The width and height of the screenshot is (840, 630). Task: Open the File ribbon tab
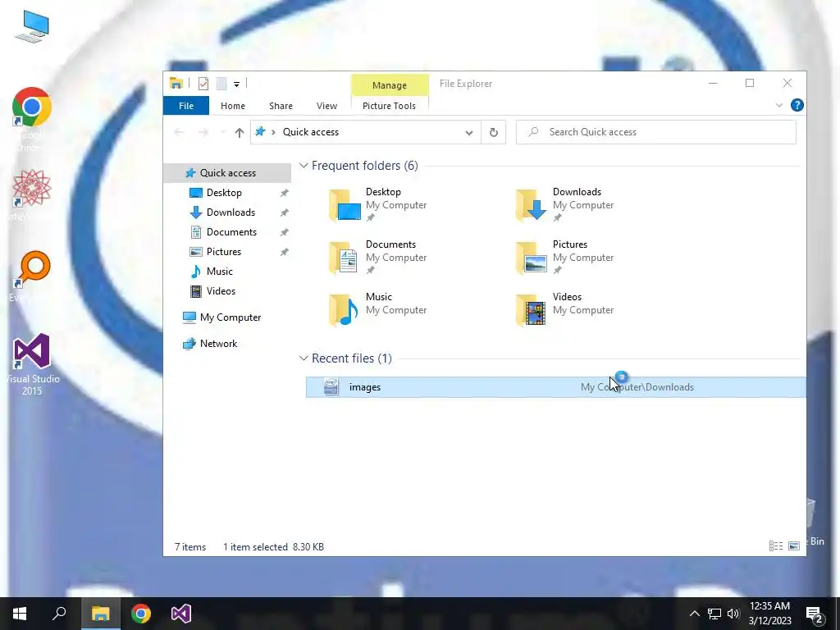186,106
